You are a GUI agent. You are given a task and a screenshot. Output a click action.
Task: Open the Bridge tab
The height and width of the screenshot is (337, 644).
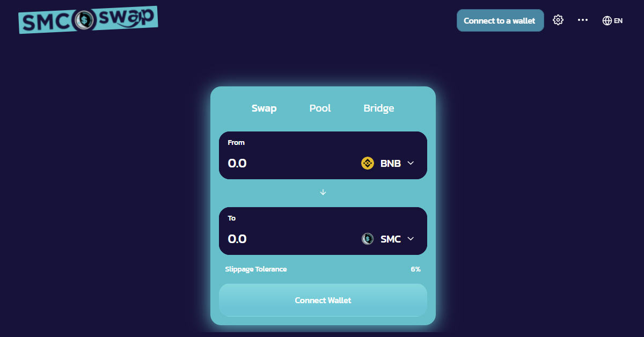click(x=379, y=108)
